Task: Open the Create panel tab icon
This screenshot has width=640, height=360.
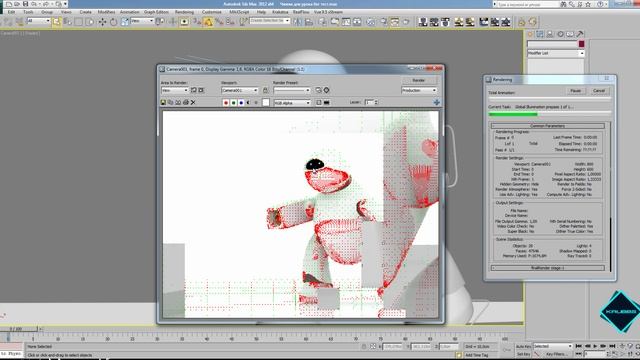Action: pos(530,34)
